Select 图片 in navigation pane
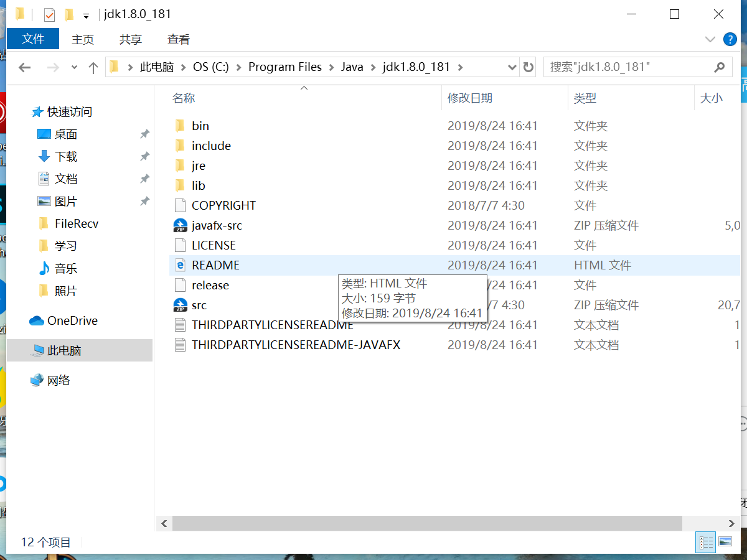Screen dimensions: 747x560 (x=66, y=201)
